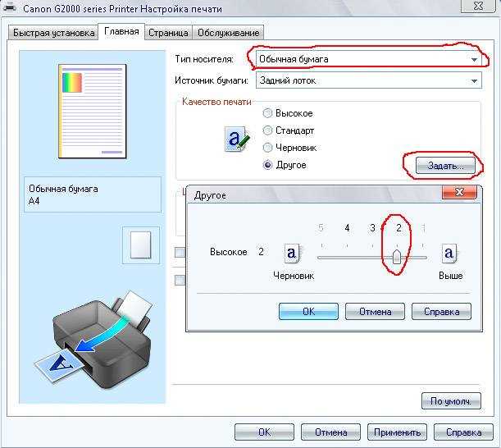Select the Стандарт quality radio button
Screen dimensions: 501x448
click(267, 130)
